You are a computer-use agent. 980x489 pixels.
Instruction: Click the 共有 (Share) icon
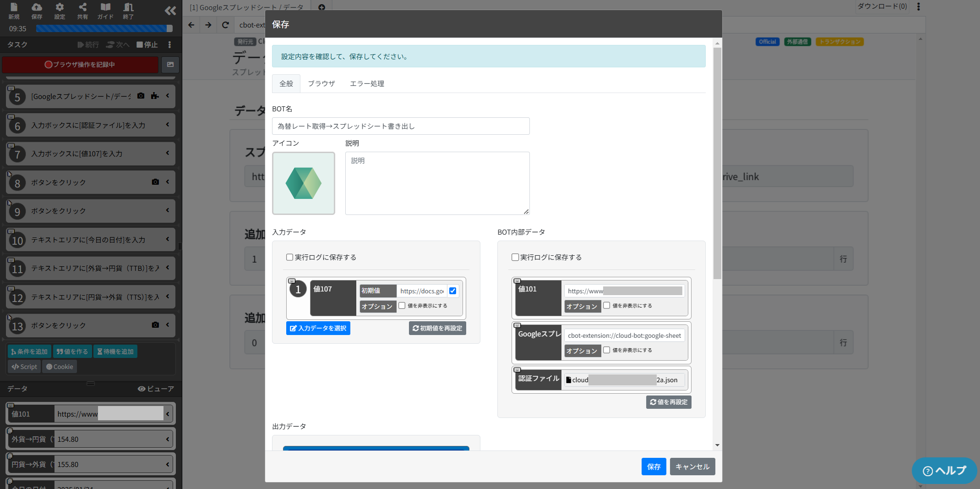tap(82, 10)
